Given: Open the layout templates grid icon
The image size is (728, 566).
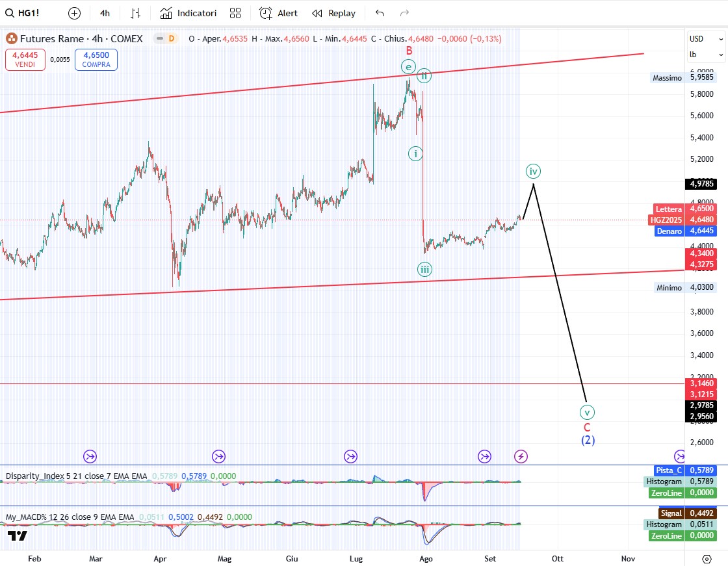Looking at the screenshot, I should tap(235, 14).
